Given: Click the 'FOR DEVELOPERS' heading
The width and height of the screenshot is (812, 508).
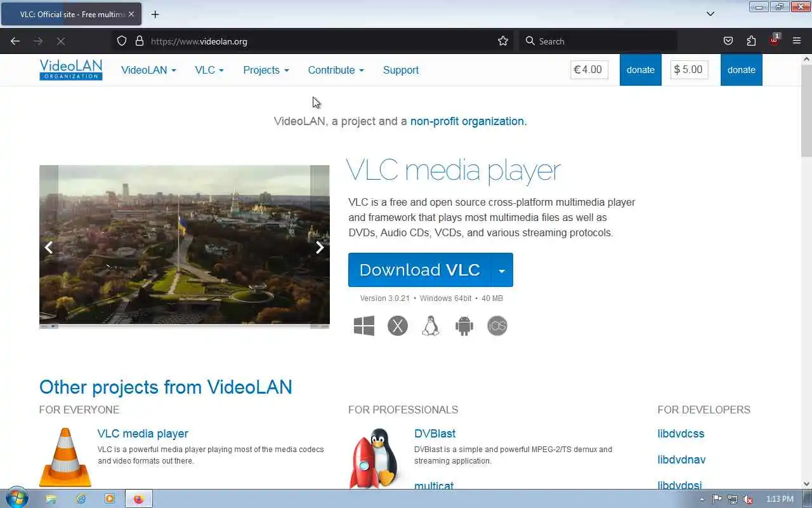Looking at the screenshot, I should coord(704,410).
